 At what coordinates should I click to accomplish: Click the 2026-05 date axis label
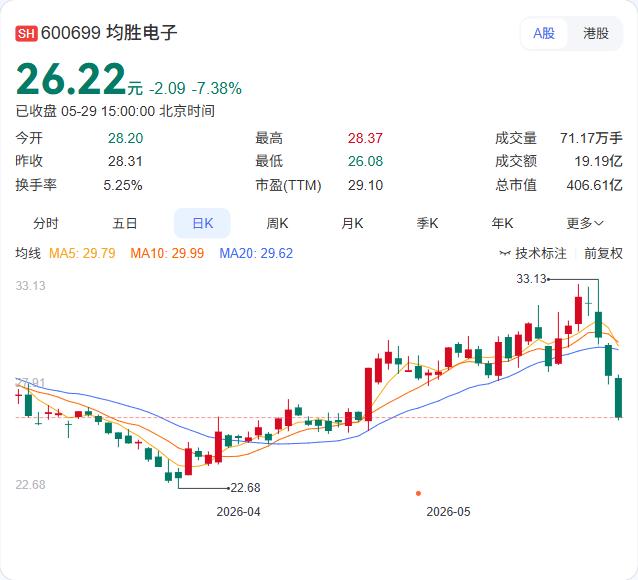click(448, 511)
